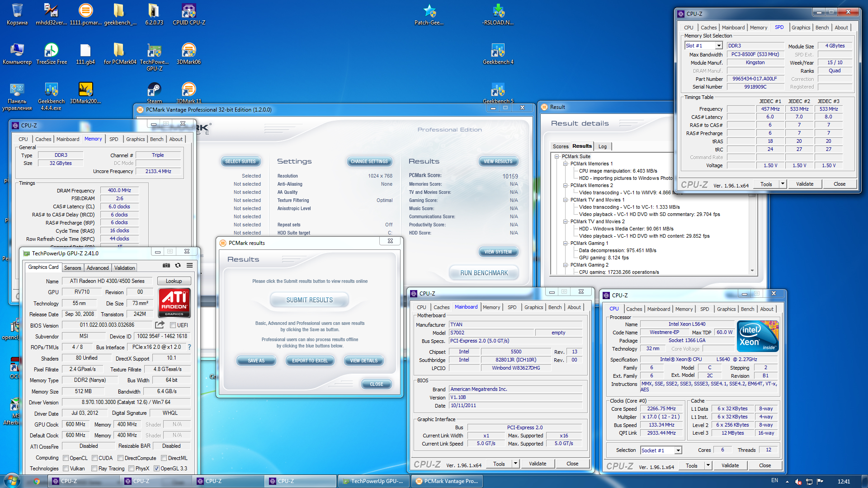Select the Geekbench 4.4.4.exe desktop icon
868x488 pixels.
(51, 96)
